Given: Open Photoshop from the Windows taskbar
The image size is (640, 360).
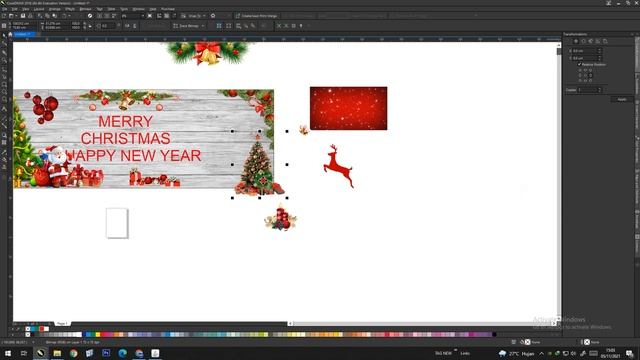Looking at the screenshot, I should [106, 353].
